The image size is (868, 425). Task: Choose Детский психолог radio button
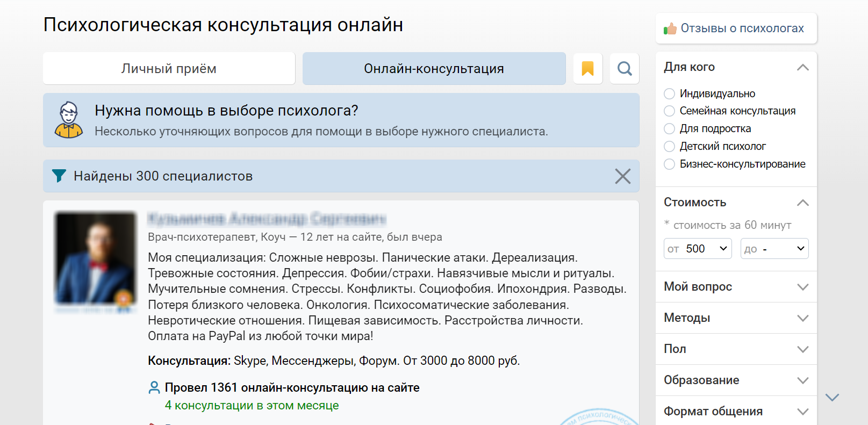[669, 147]
